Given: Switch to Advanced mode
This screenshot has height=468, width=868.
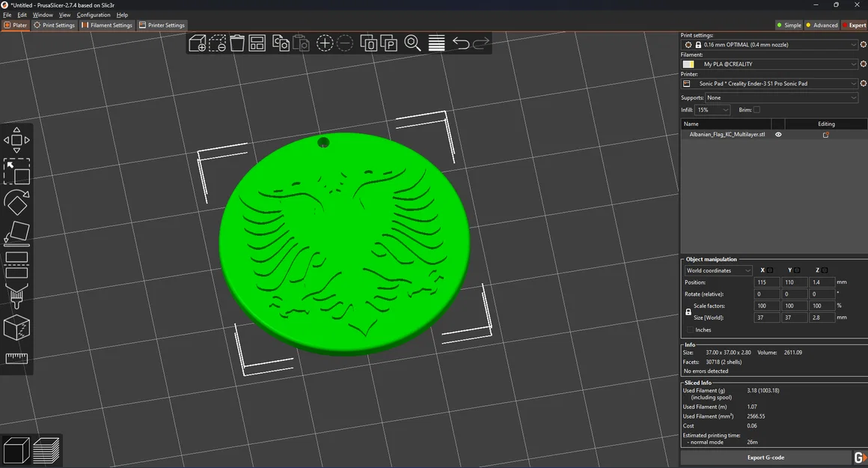Looking at the screenshot, I should [822, 25].
